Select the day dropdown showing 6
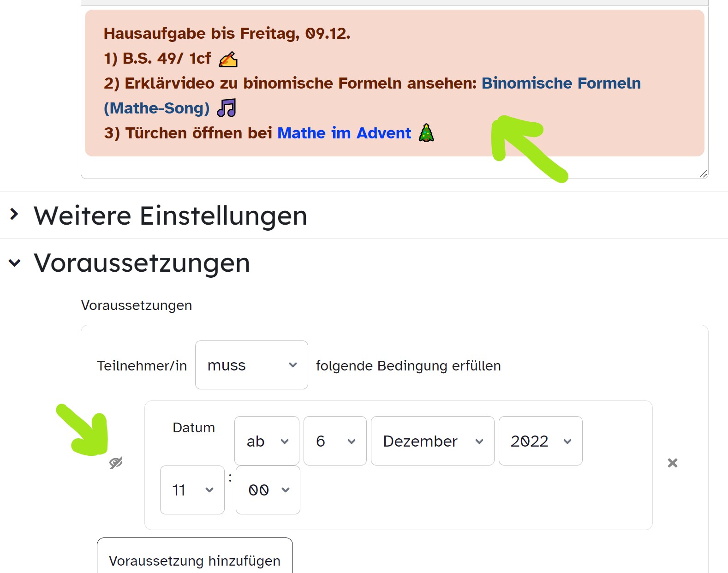This screenshot has width=728, height=573. pyautogui.click(x=335, y=441)
